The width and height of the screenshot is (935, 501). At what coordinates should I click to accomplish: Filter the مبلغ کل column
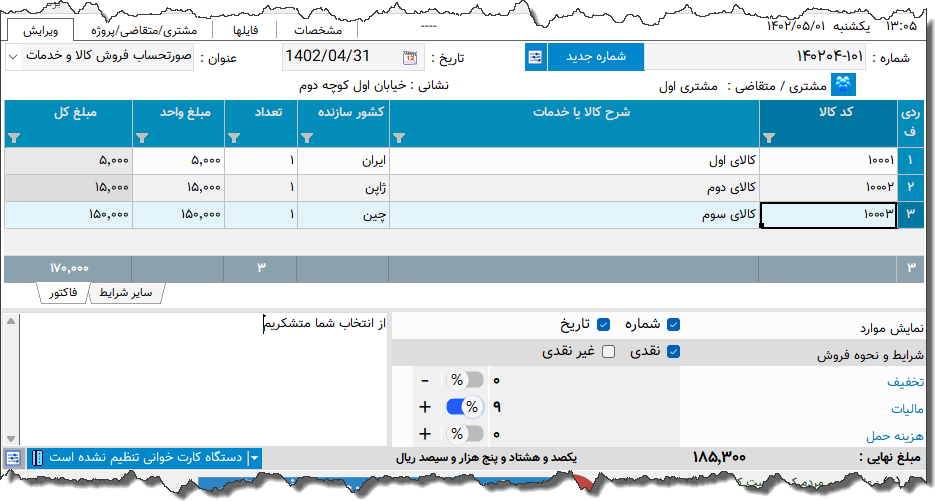tap(14, 138)
